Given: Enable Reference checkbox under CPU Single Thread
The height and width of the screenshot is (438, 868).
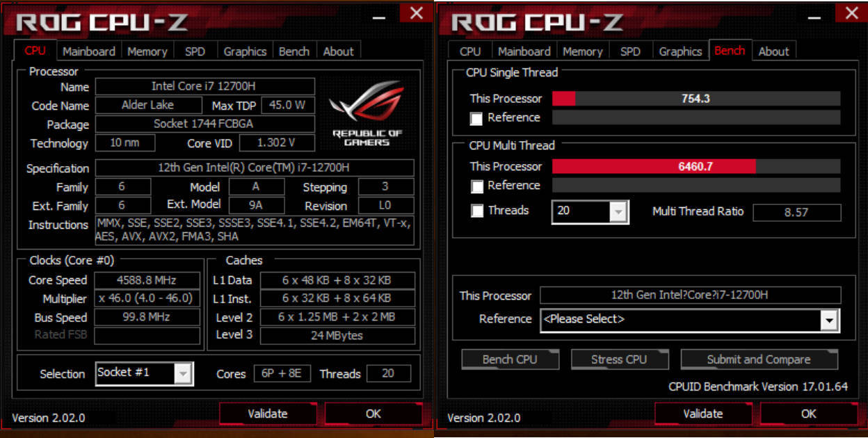Looking at the screenshot, I should [476, 118].
